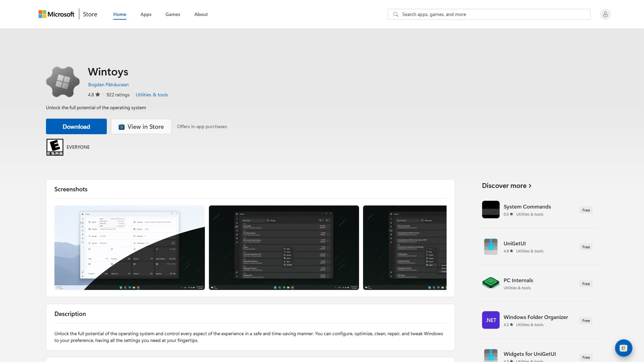Open Bogdan Pătrăucean publisher link
644x362 pixels.
108,84
